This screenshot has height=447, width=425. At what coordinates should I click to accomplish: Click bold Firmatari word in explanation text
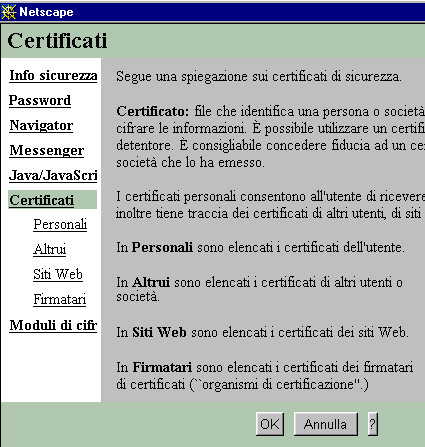162,367
